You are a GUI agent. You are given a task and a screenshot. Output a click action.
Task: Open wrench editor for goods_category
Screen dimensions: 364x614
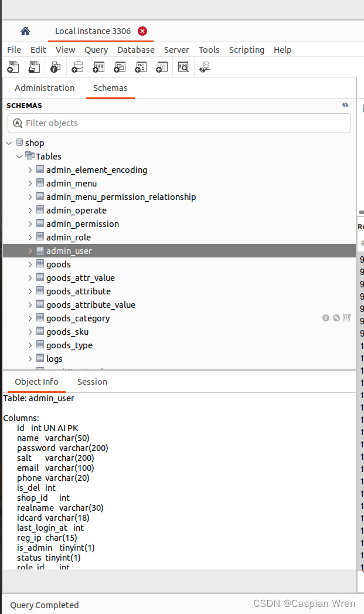[336, 318]
